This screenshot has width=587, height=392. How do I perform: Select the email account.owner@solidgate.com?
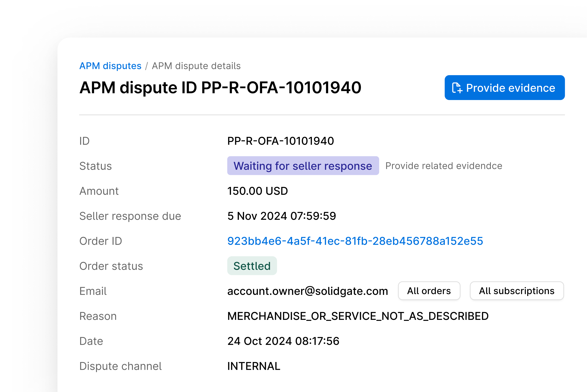(x=308, y=291)
